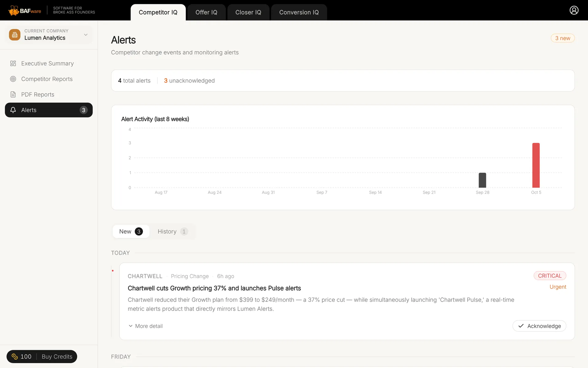Screen dimensions: 588x368
Task: Click the PDF Reports document icon
Action: pyautogui.click(x=13, y=94)
